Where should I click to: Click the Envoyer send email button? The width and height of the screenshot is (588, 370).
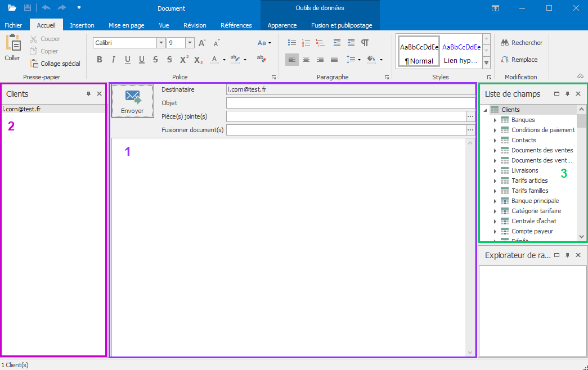(x=132, y=101)
